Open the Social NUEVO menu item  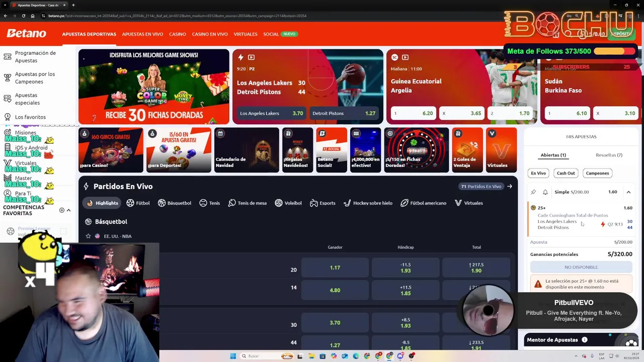coord(280,34)
